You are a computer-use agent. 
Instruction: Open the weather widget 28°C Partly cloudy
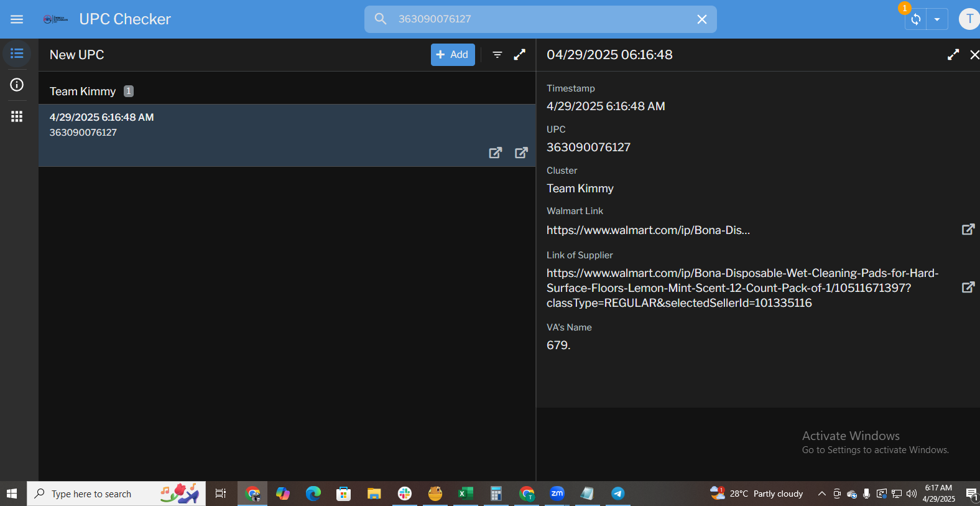pyautogui.click(x=757, y=494)
